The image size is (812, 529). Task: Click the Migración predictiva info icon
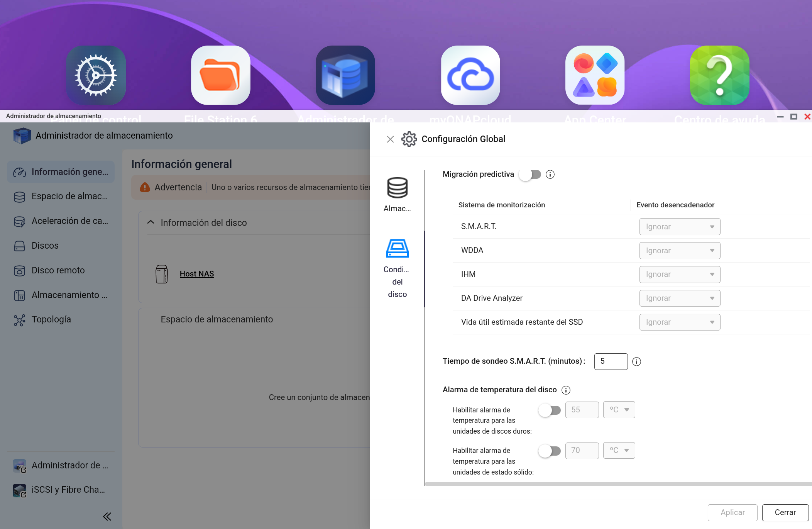pos(550,175)
